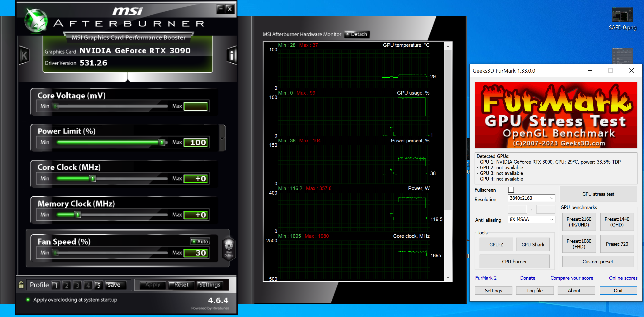
Task: Select profile slot 1
Action: pos(56,285)
